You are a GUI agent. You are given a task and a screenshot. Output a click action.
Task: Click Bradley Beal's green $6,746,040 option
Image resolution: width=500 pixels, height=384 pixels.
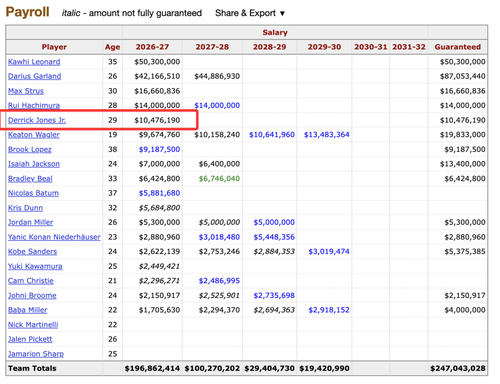[x=219, y=179]
